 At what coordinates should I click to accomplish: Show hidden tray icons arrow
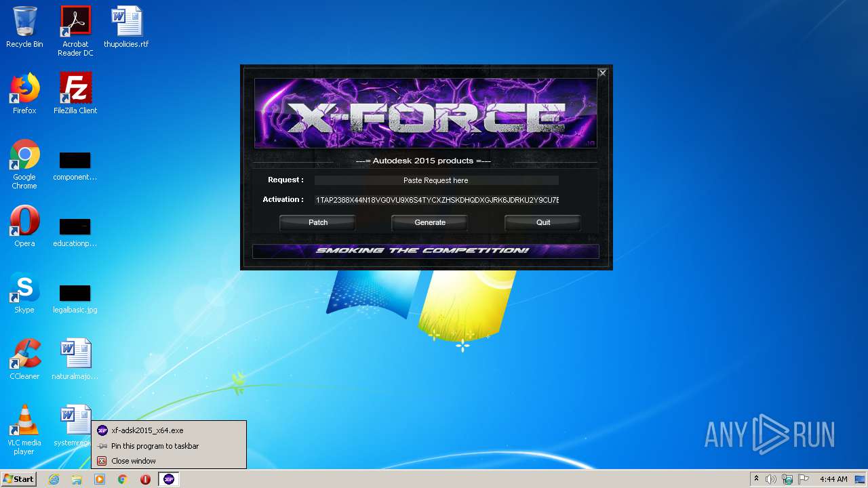pos(756,479)
